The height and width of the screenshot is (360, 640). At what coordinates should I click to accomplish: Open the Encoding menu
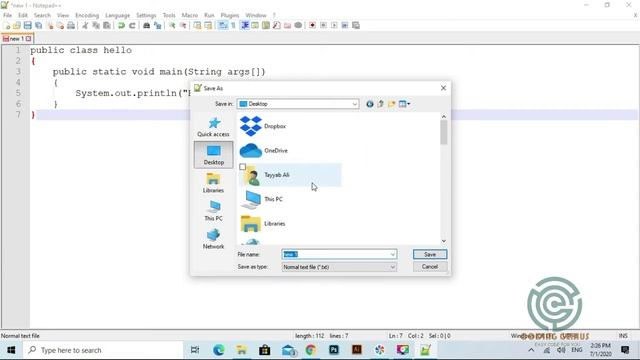(87, 15)
